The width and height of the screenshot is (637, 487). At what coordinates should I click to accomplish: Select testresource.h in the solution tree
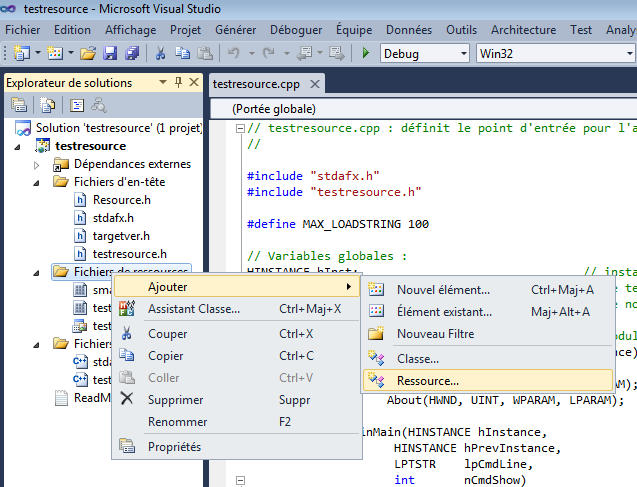pos(130,254)
